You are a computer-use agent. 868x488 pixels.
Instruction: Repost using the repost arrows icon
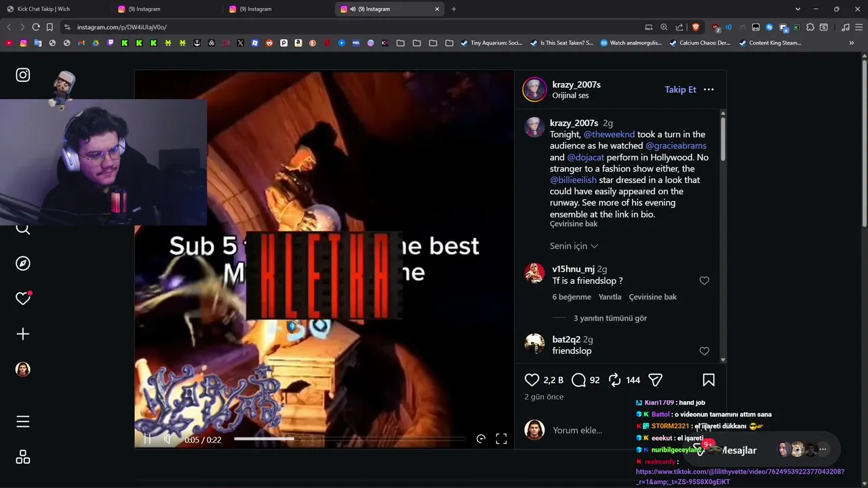point(615,380)
